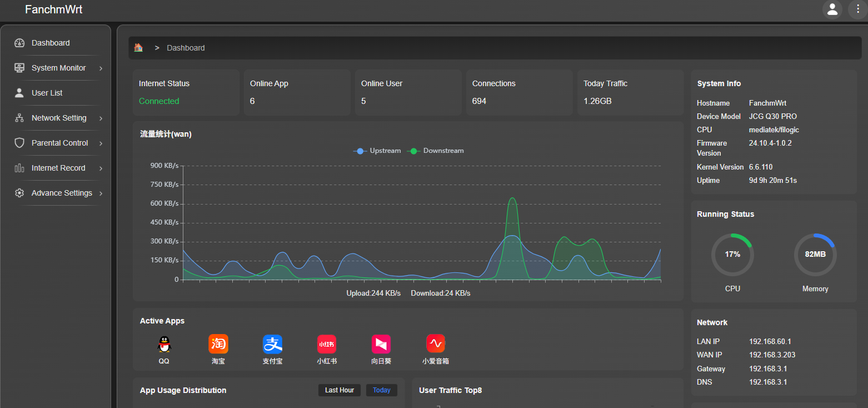Image resolution: width=868 pixels, height=408 pixels.
Task: Open the three-dot menu in the top bar
Action: [x=857, y=9]
